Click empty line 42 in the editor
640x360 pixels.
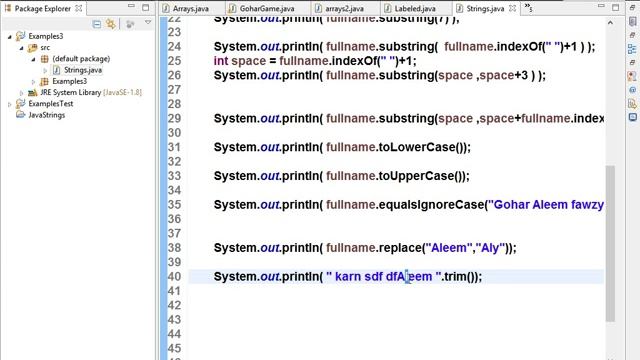click(396, 305)
